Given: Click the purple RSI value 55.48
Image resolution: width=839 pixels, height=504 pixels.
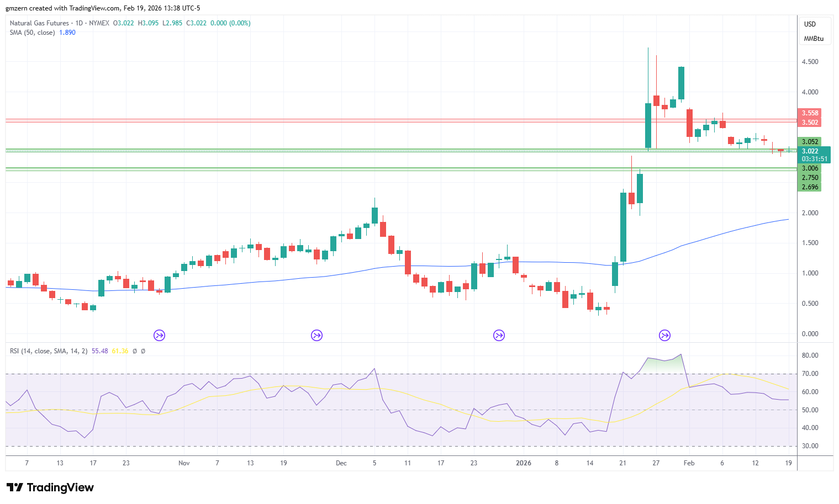Looking at the screenshot, I should pyautogui.click(x=100, y=351).
